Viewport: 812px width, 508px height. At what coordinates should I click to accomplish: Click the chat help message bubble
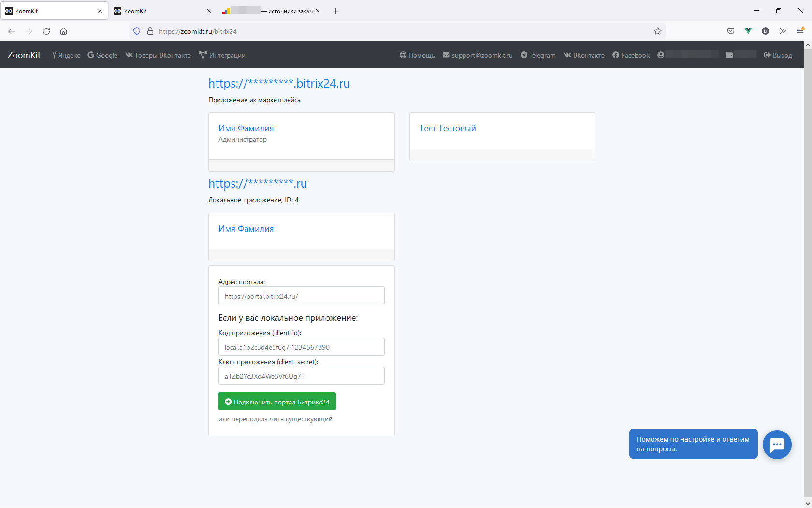pos(693,444)
